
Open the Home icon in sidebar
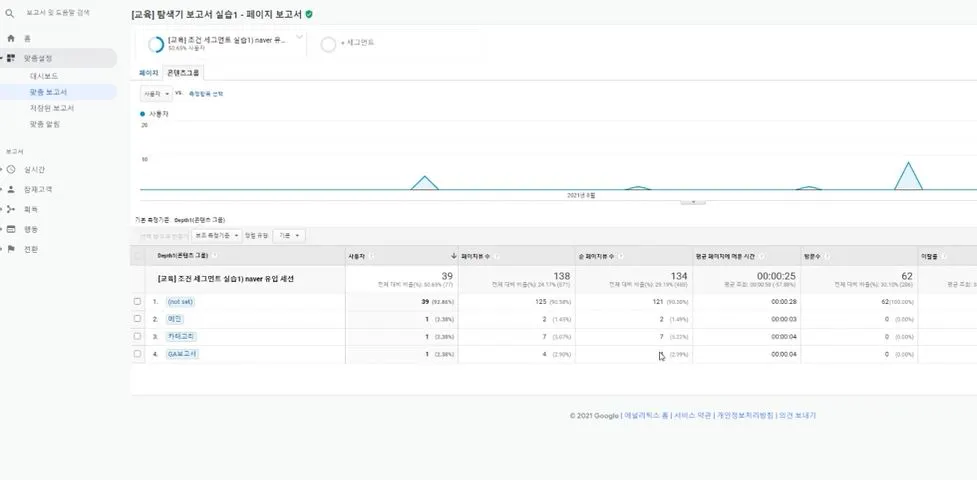11,39
